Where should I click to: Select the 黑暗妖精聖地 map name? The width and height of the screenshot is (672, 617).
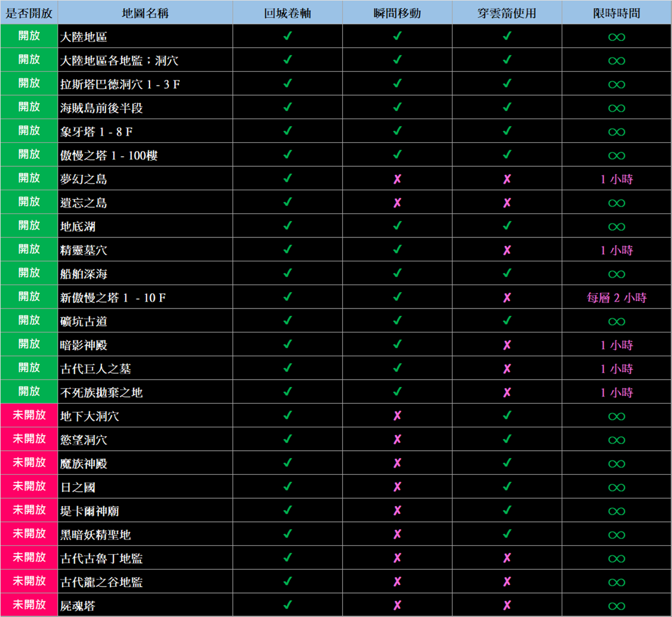tap(96, 535)
